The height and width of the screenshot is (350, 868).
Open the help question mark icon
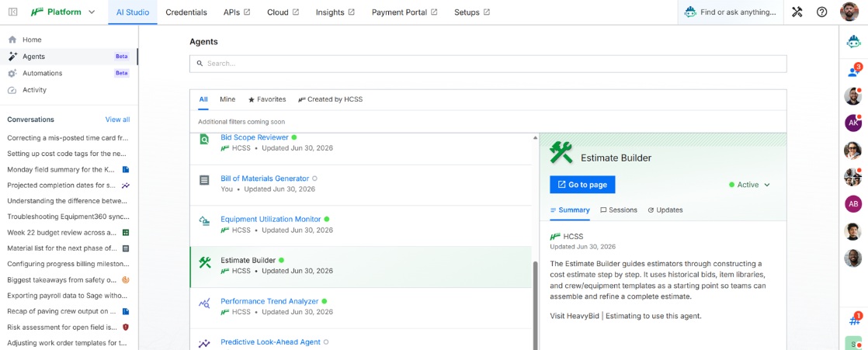(822, 12)
